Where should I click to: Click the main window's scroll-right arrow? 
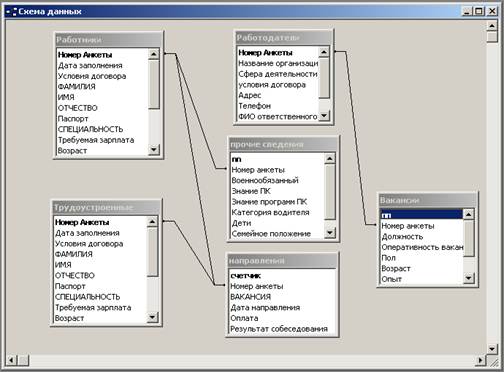point(480,360)
